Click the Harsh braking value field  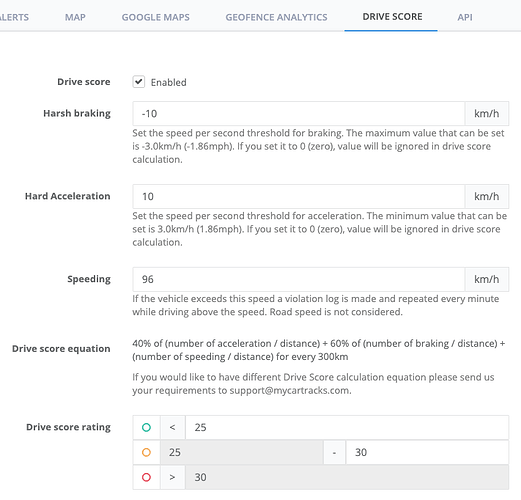pyautogui.click(x=299, y=114)
